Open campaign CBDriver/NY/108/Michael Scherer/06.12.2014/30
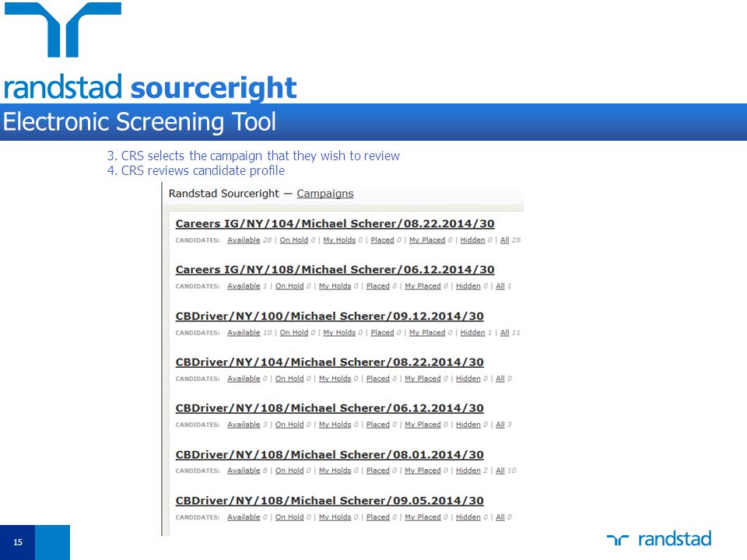This screenshot has width=747, height=560. click(x=330, y=408)
